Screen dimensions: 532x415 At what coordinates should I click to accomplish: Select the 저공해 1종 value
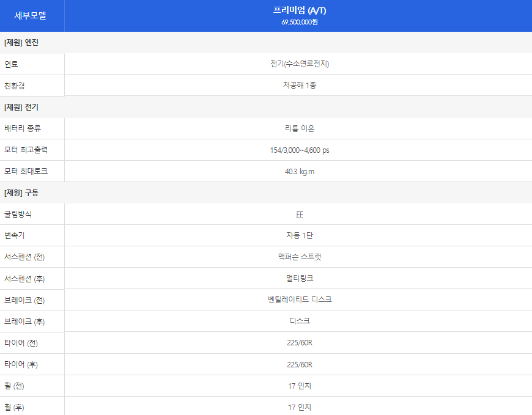299,85
